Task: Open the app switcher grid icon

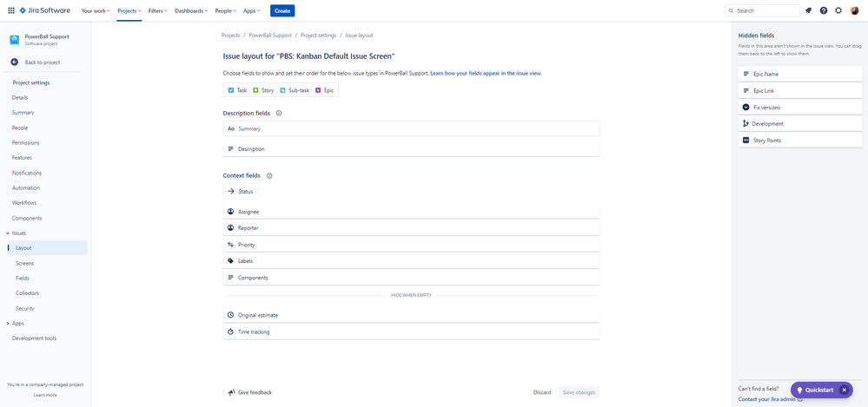Action: [x=11, y=10]
